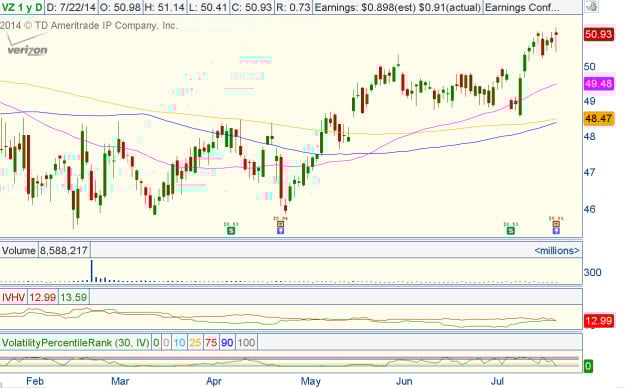This screenshot has width=625, height=388.
Task: Click the Mar label on time axis
Action: coord(120,381)
